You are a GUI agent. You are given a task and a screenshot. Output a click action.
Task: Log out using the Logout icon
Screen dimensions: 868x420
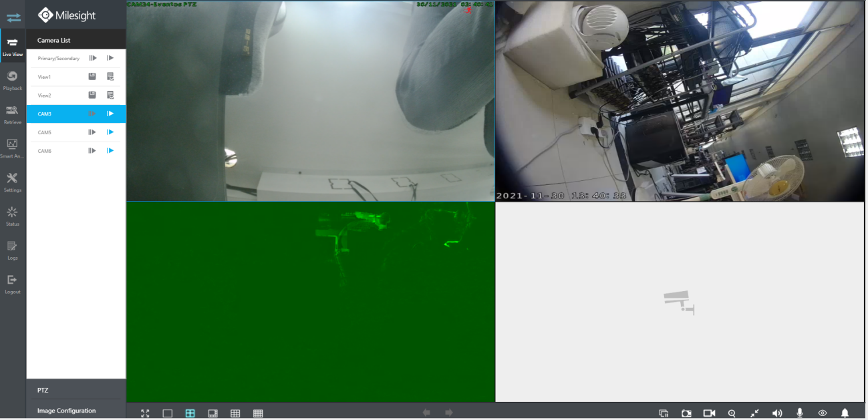tap(12, 284)
